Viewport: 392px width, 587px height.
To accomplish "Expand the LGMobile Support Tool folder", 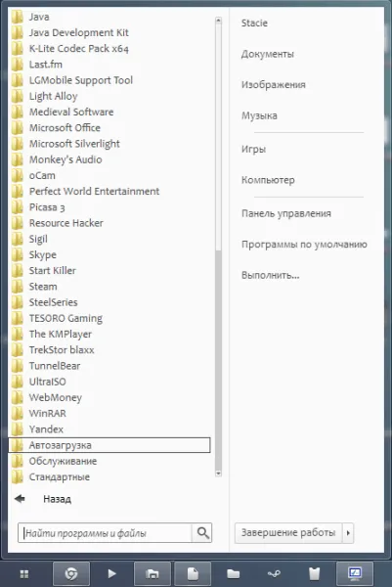I will coord(109,80).
